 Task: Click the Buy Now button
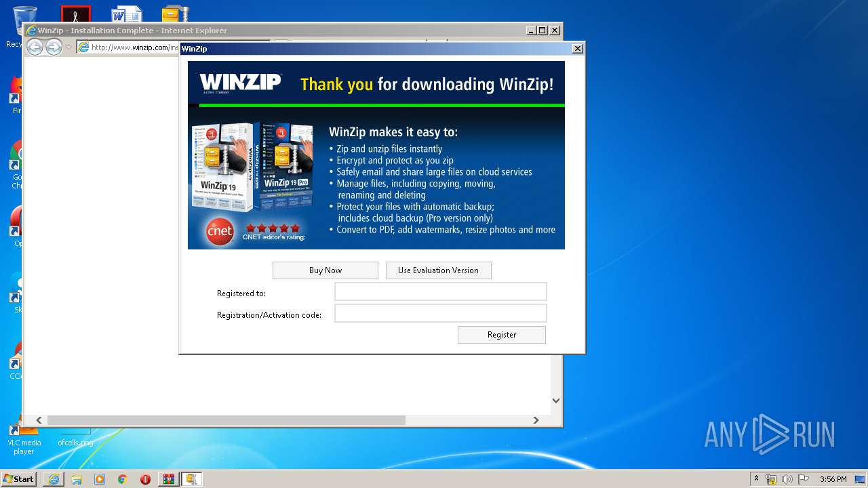325,270
